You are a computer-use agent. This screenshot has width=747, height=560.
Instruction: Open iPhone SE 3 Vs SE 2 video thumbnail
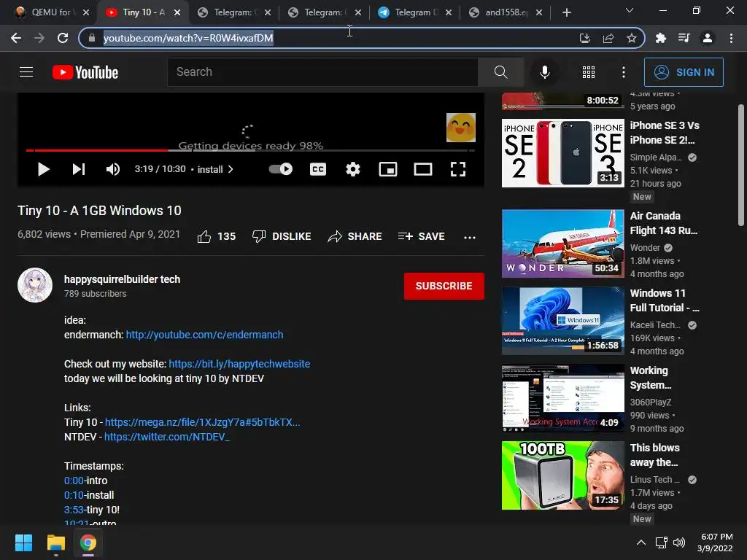pos(562,153)
